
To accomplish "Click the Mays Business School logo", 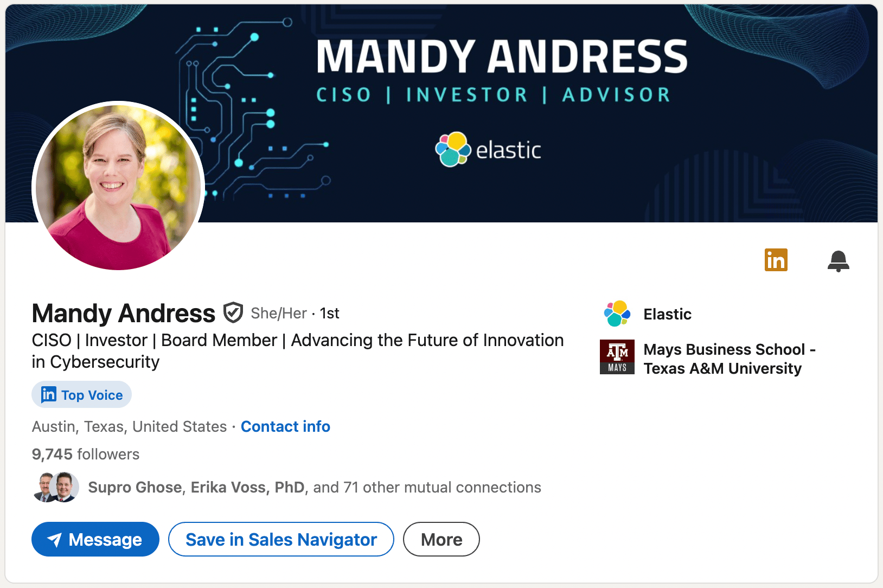I will (617, 357).
